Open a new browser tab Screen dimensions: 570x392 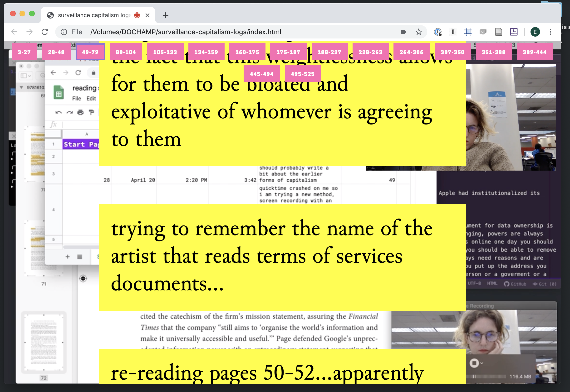click(166, 15)
